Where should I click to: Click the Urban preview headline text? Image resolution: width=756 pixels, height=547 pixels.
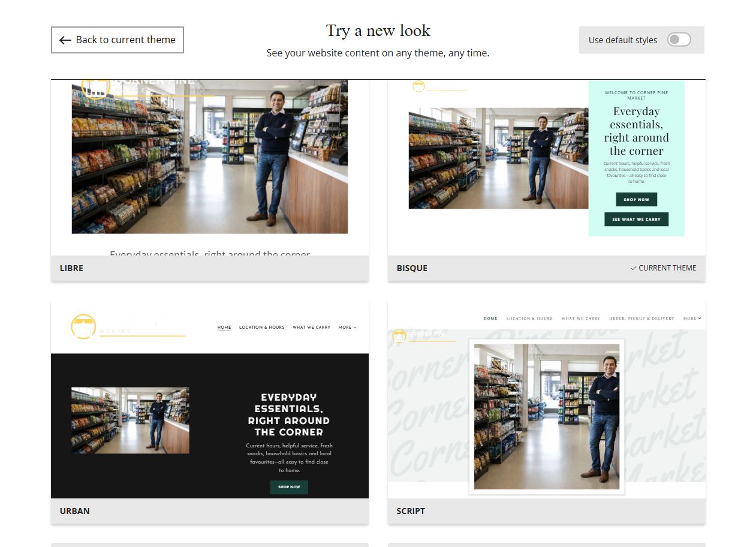(289, 414)
